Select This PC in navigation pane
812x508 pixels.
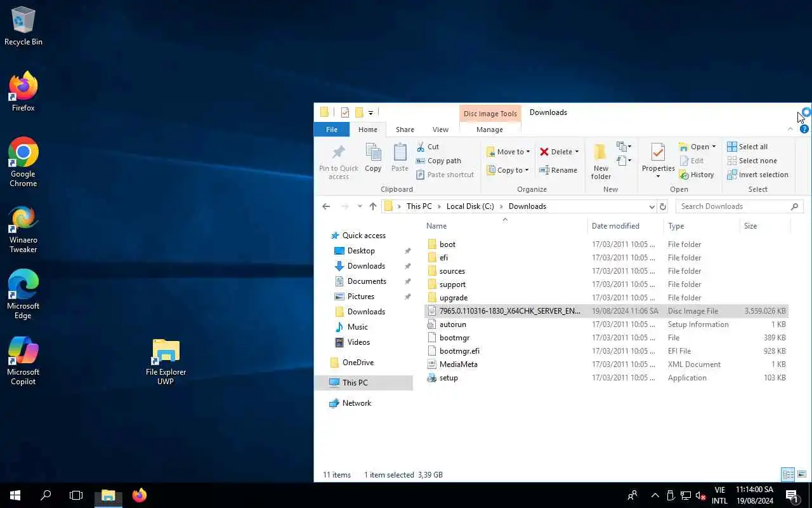point(363,383)
